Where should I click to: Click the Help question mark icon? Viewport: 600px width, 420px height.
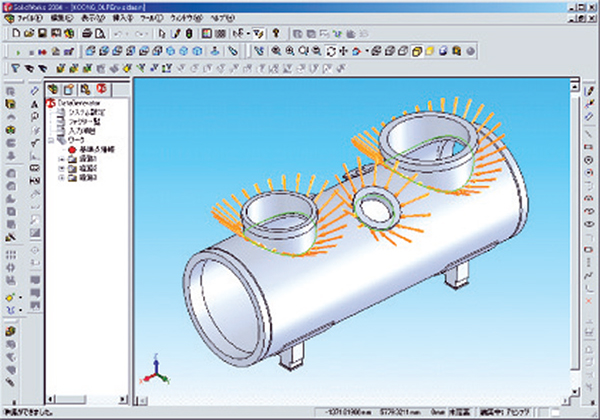[x=274, y=32]
